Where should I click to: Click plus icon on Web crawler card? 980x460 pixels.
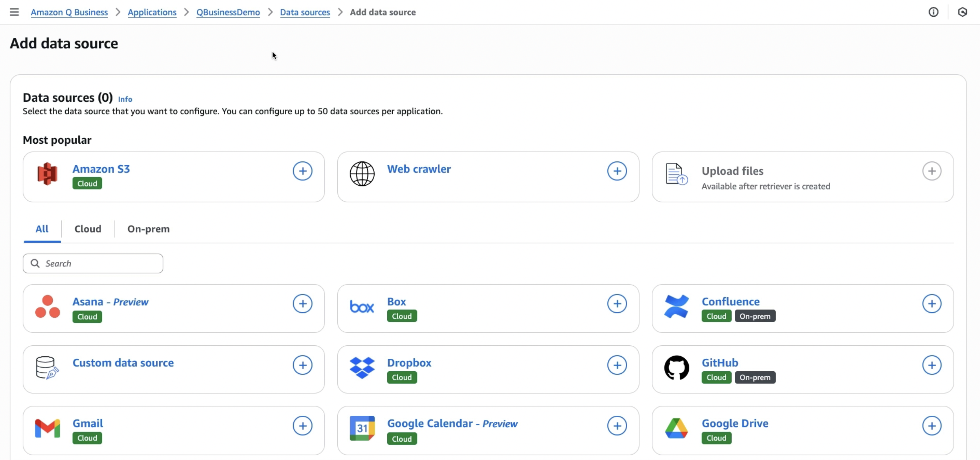point(617,171)
